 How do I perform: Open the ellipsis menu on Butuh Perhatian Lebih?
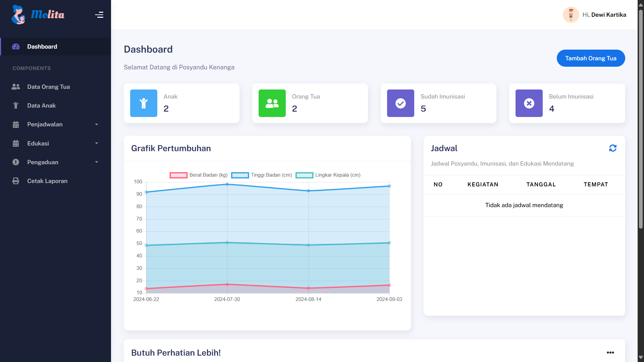tap(610, 352)
